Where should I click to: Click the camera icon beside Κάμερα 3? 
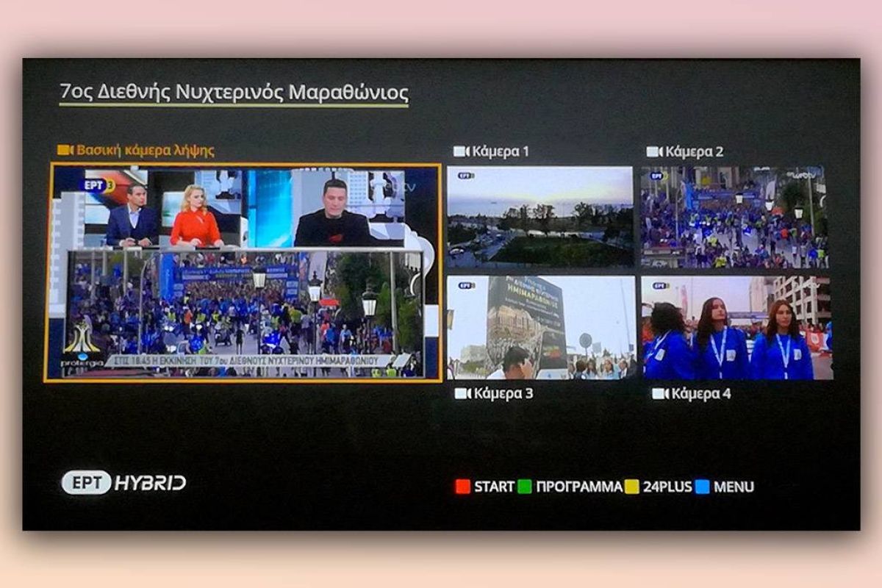coord(462,393)
